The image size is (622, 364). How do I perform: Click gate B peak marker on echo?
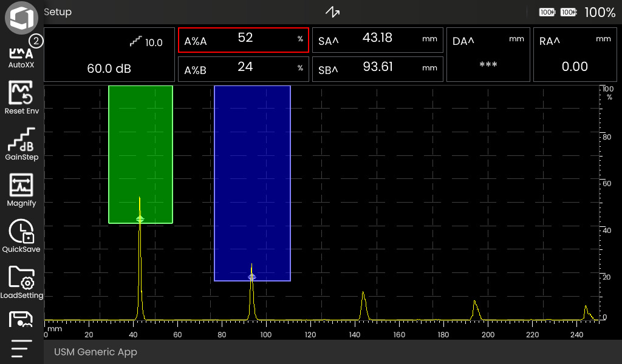pos(252,277)
